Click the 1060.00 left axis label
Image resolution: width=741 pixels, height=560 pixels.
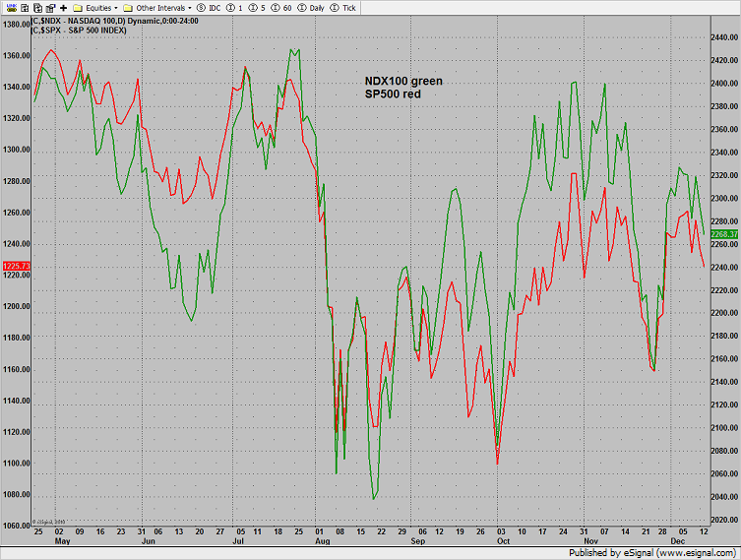coord(17,526)
